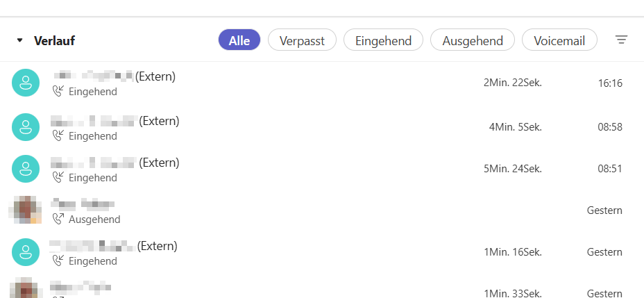Click avatar of the 08:58 external caller
The width and height of the screenshot is (644, 298).
(26, 126)
